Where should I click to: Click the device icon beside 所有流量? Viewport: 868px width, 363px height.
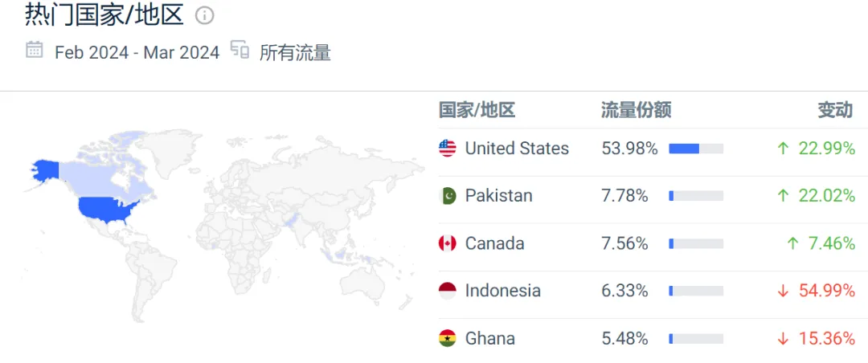[x=240, y=50]
